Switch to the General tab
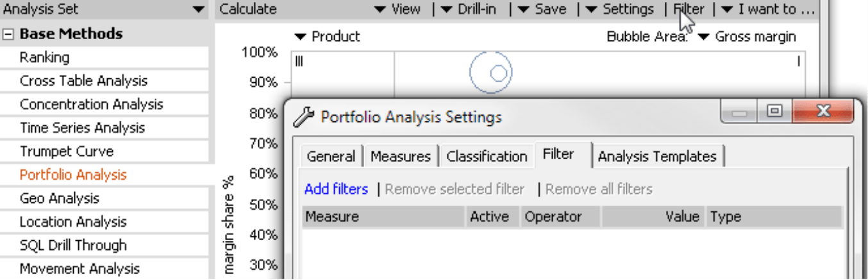868x280 pixels. pyautogui.click(x=331, y=156)
